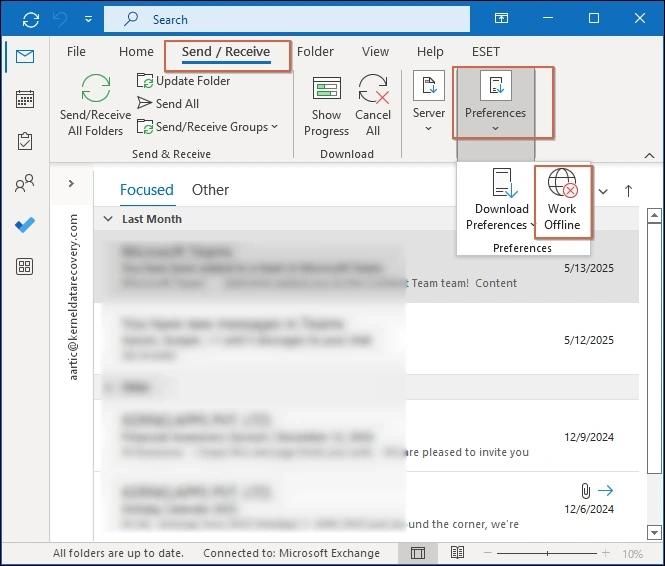The image size is (665, 566).
Task: Open the Calendar view in sidebar
Action: [25, 99]
